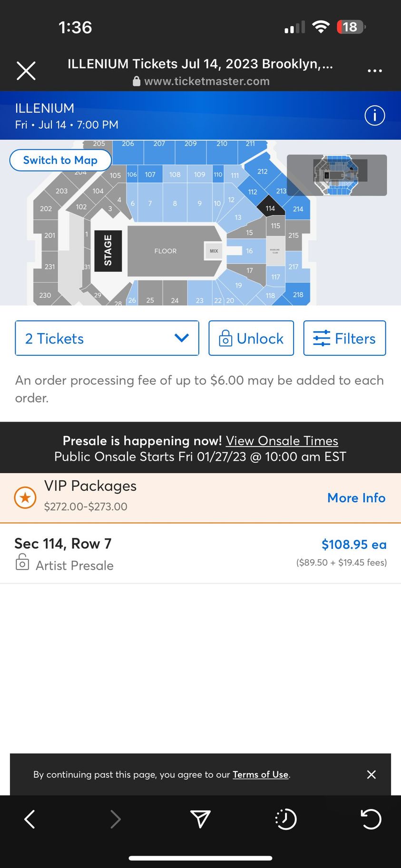Select the Sec 114, Row 7 listing
401x868 pixels.
(200, 553)
